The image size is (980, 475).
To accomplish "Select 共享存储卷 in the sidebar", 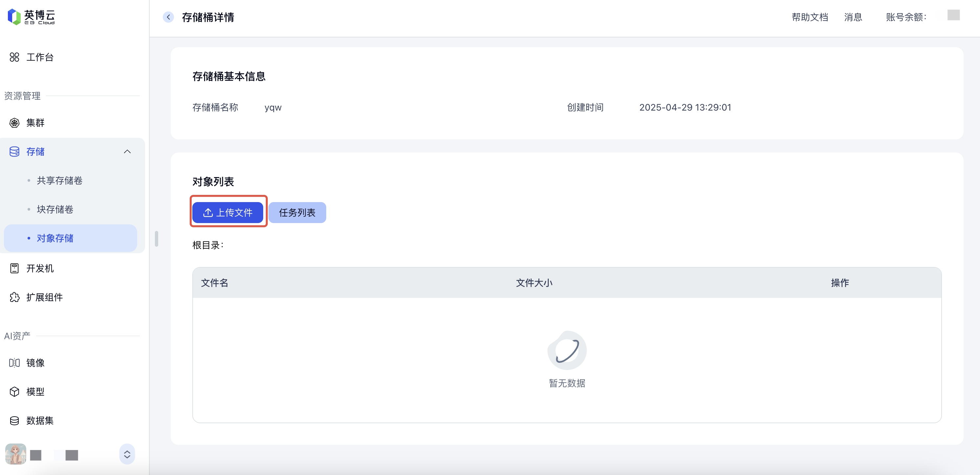I will pyautogui.click(x=59, y=181).
